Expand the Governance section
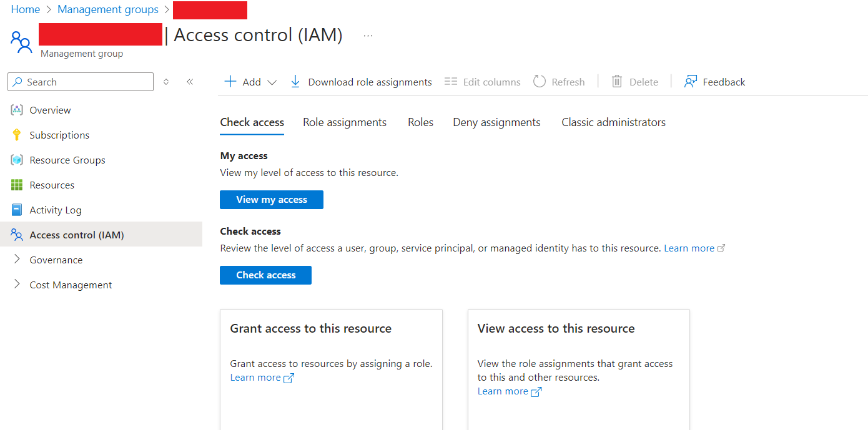The image size is (868, 430). (x=17, y=260)
